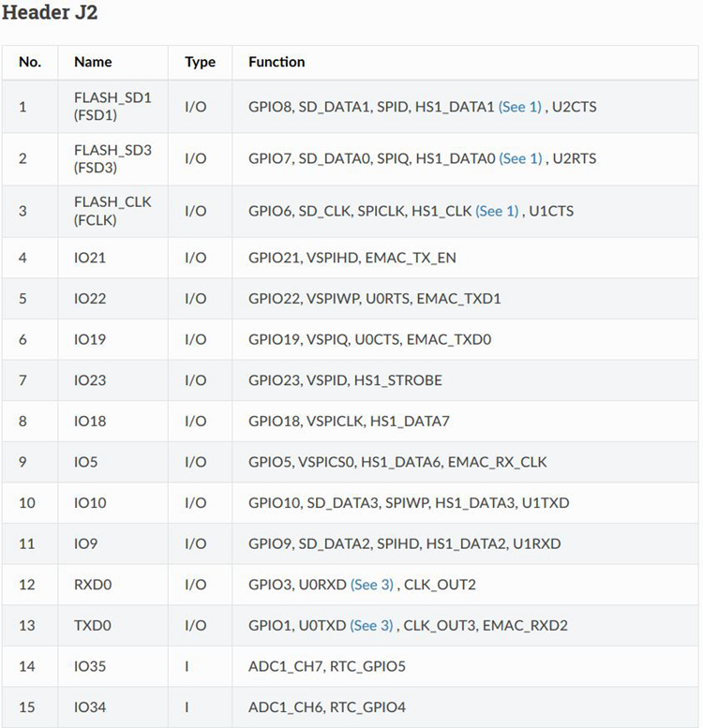Select the Name column header

click(x=93, y=62)
